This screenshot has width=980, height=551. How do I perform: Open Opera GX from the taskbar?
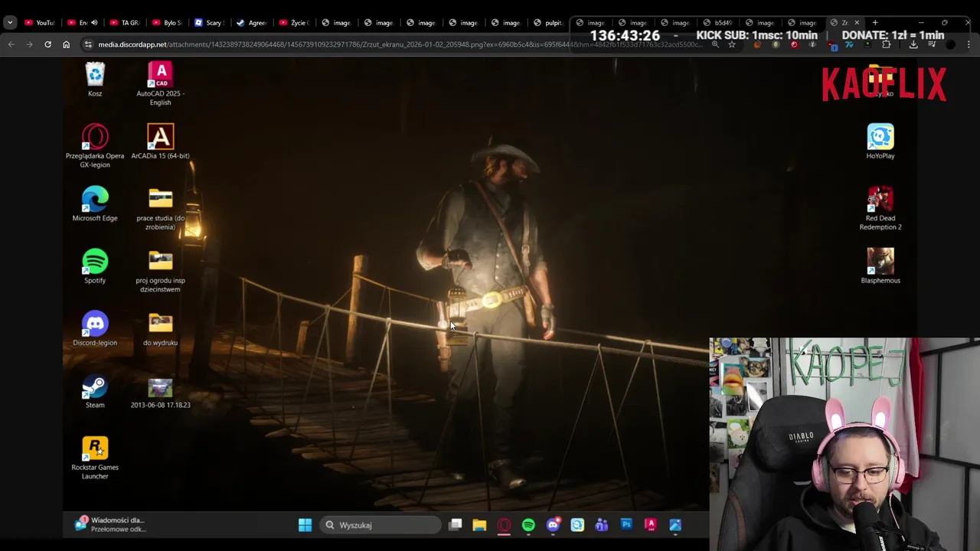pyautogui.click(x=504, y=525)
